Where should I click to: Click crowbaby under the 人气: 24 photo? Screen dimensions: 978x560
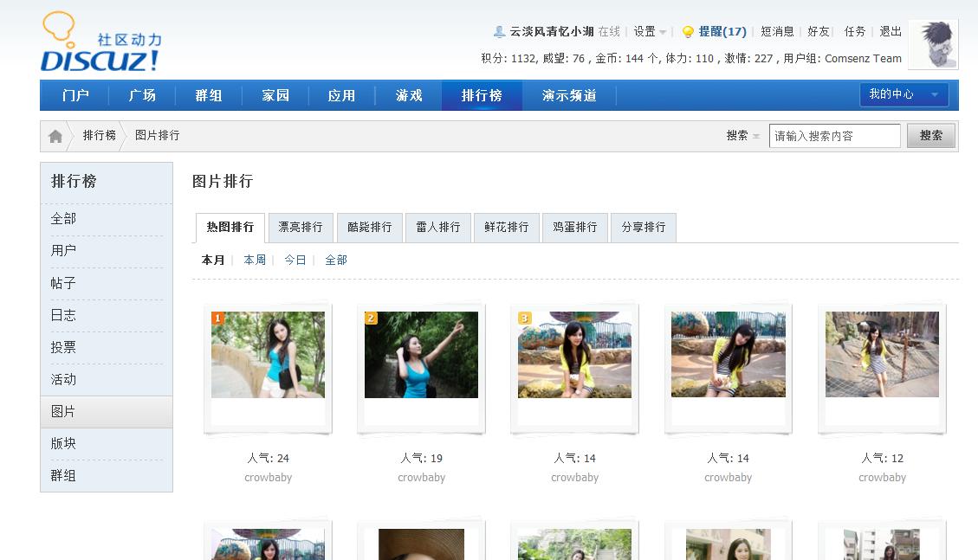269,478
